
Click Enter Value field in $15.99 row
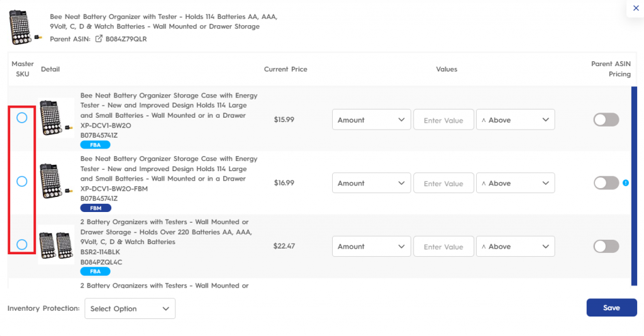(443, 120)
